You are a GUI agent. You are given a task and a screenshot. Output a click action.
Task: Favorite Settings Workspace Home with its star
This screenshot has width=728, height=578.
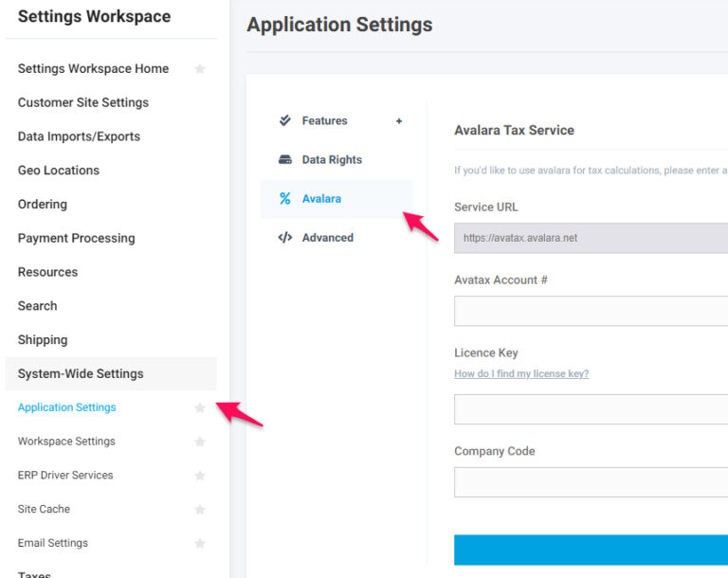pos(200,69)
